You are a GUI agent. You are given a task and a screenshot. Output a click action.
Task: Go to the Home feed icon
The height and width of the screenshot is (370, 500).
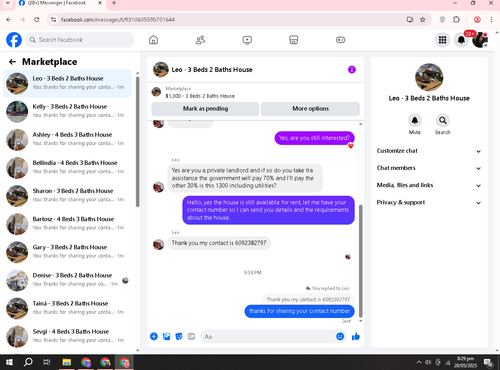(153, 40)
